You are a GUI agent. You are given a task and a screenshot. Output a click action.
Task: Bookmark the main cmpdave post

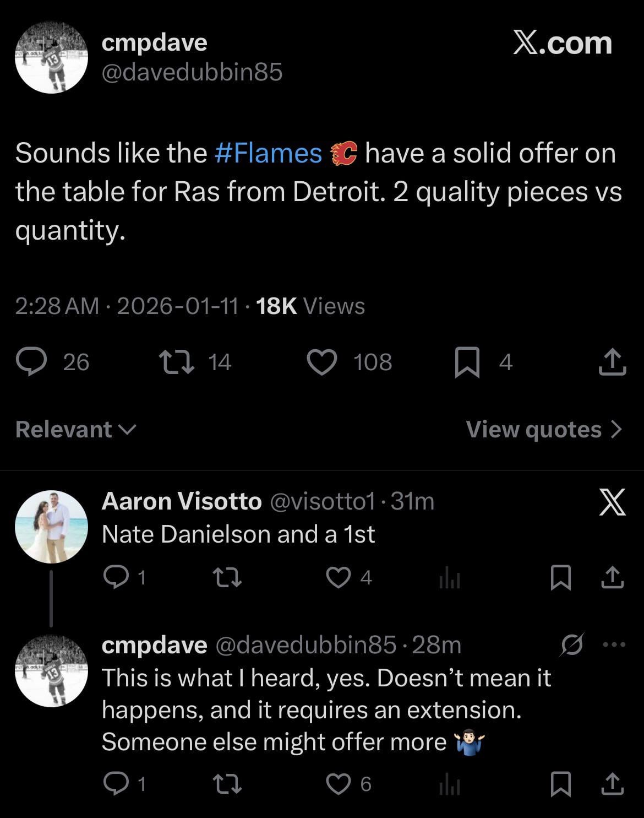(x=466, y=364)
